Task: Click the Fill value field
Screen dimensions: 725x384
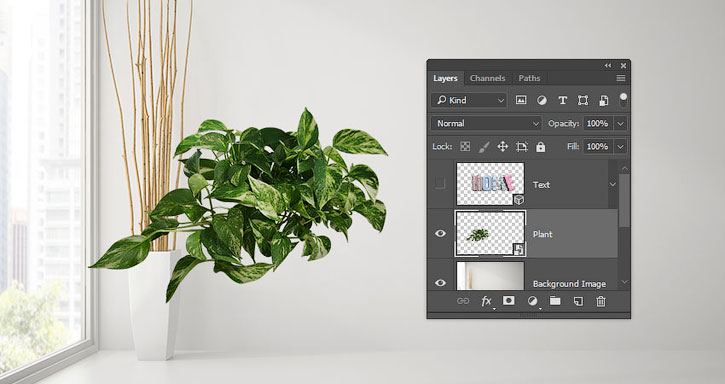Action: click(597, 147)
